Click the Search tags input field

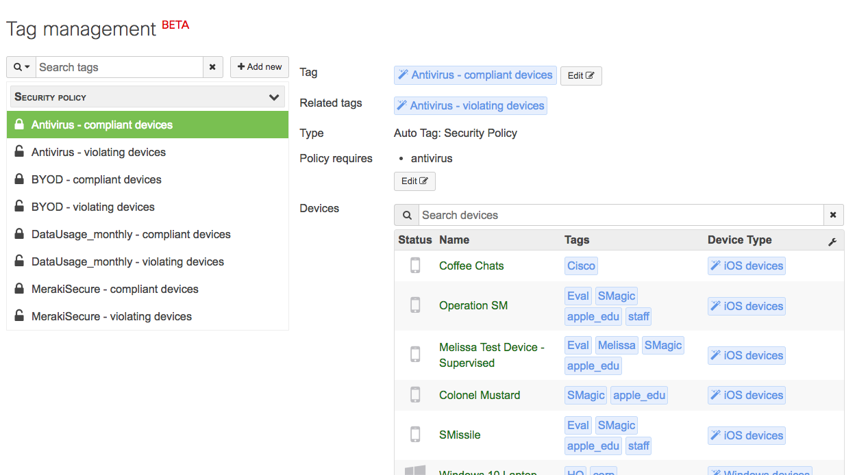(119, 67)
